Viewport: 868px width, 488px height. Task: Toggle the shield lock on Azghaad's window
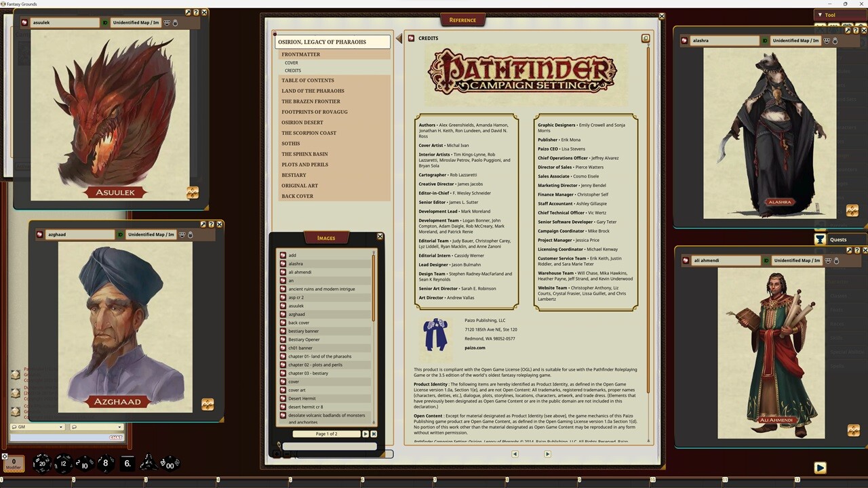point(190,235)
